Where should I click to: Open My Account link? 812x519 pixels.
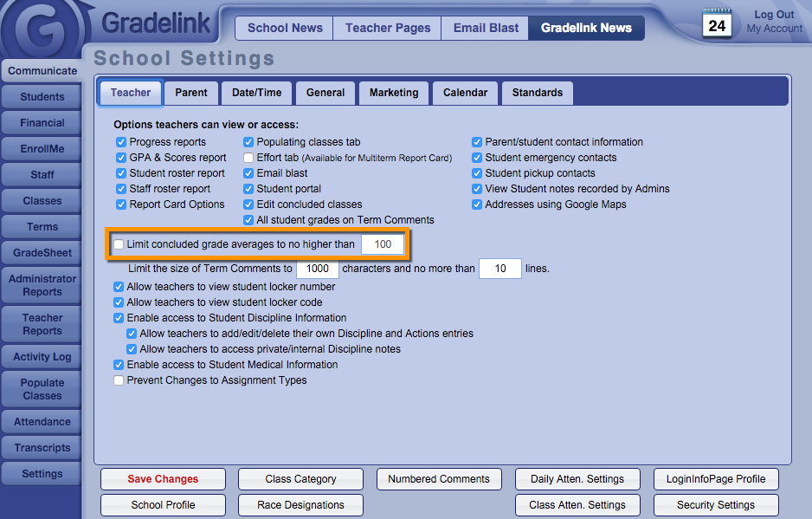pos(774,29)
